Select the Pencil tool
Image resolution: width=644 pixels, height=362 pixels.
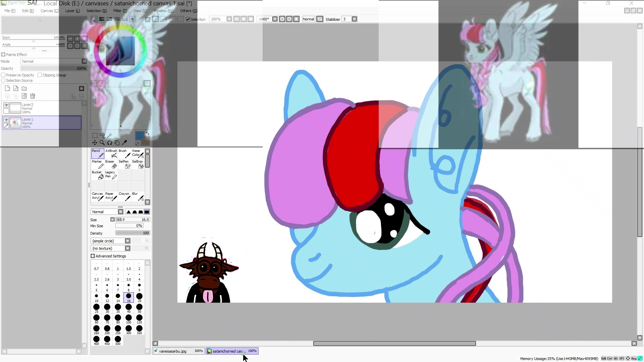click(x=98, y=154)
